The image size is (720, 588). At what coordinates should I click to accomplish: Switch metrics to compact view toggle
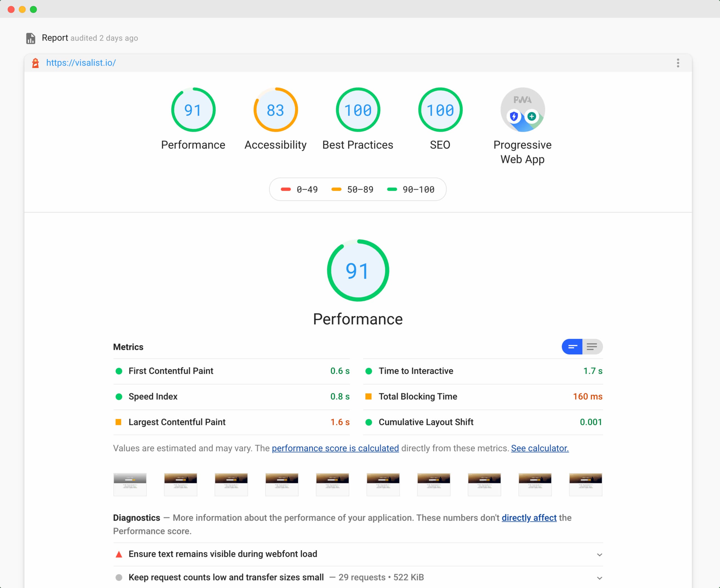pos(572,347)
